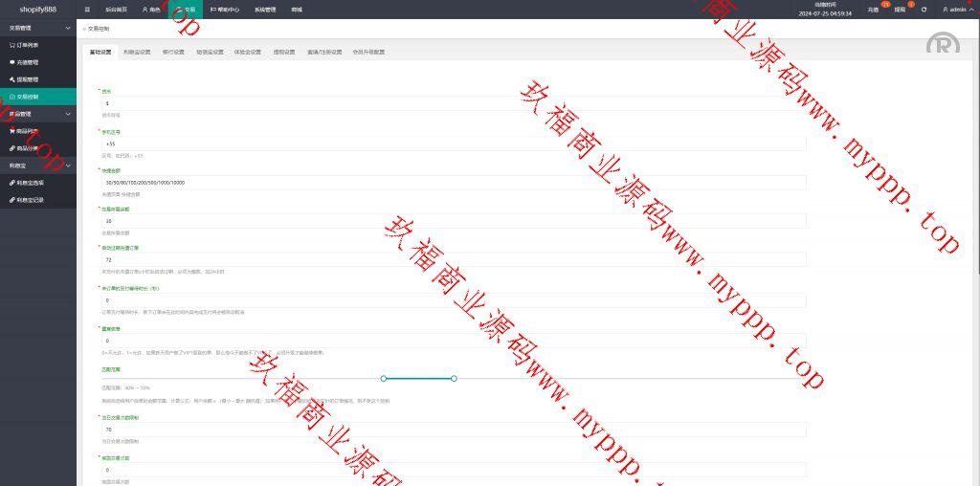Open the admin user dropdown
The image size is (980, 486).
coord(956,10)
